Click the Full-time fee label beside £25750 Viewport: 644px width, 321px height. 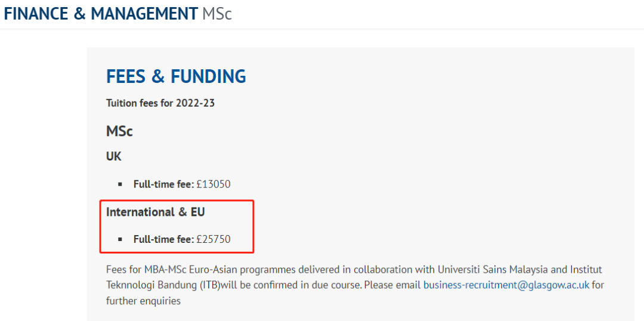coord(163,239)
